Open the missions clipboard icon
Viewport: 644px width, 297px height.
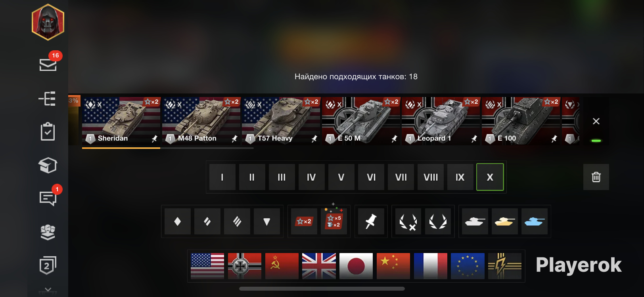tap(48, 131)
